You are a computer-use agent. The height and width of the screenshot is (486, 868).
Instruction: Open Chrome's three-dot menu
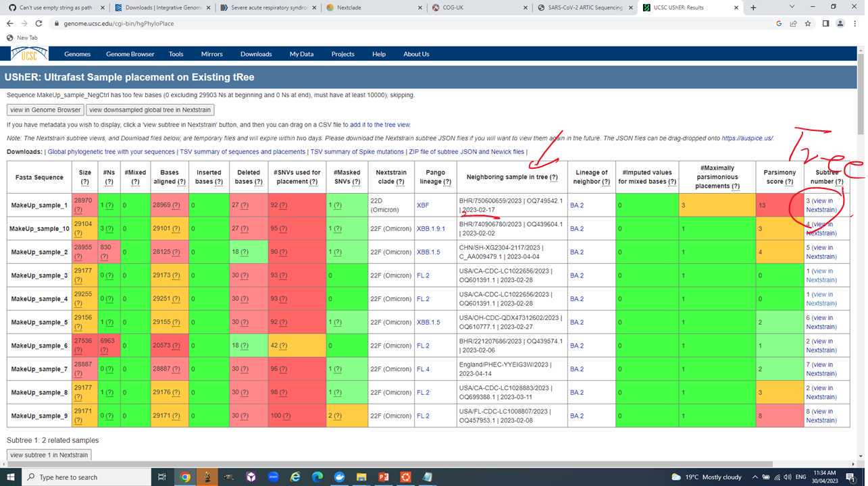[856, 23]
